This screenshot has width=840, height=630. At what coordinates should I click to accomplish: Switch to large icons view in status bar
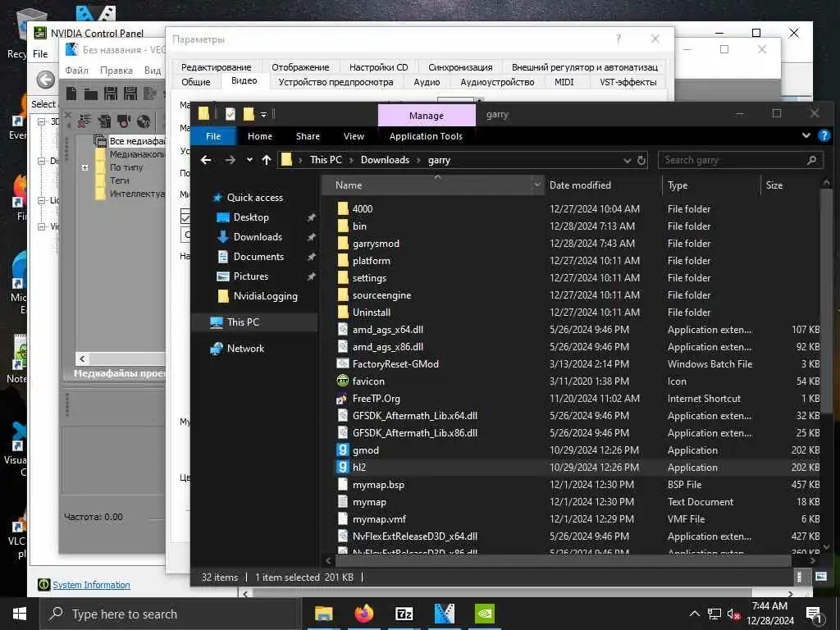[820, 577]
